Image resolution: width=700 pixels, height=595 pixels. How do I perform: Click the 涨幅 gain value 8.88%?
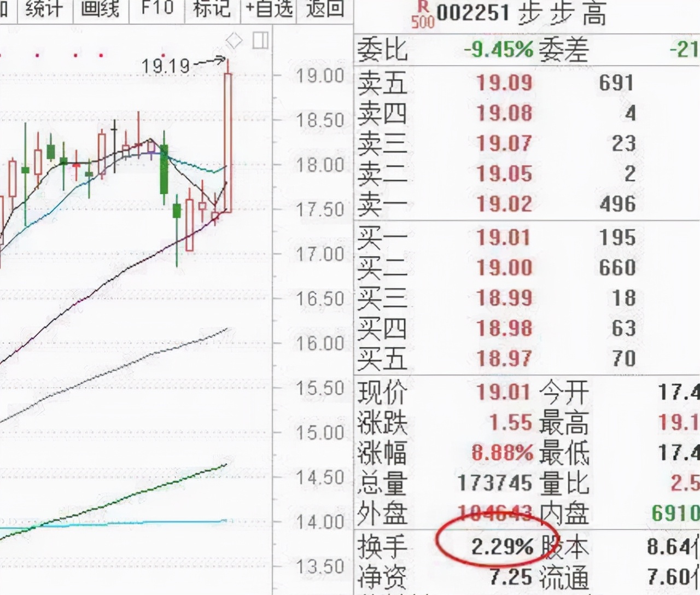[x=502, y=453]
